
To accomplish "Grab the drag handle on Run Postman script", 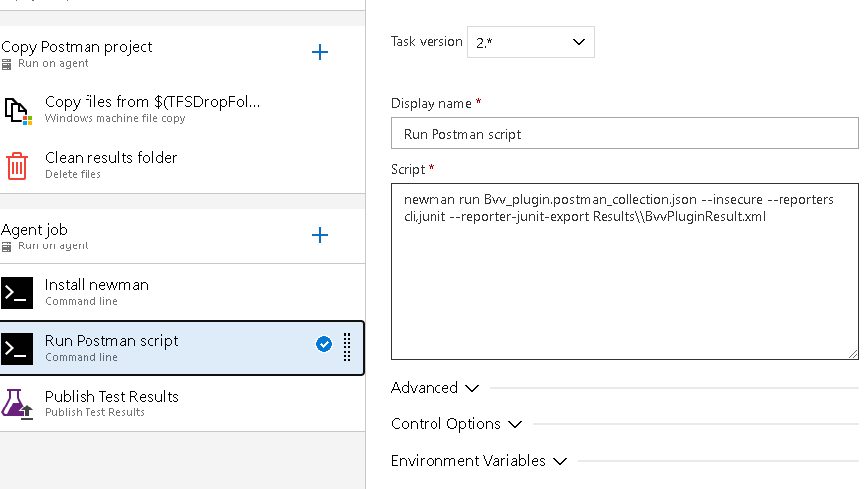I will point(347,348).
